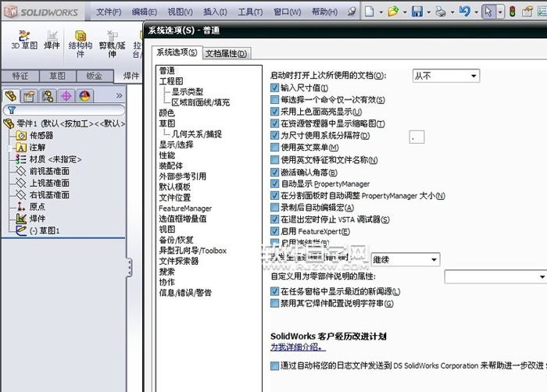Switch to the 文档属性(D) tab
Viewport: 547px width, 392px height.
[x=226, y=53]
